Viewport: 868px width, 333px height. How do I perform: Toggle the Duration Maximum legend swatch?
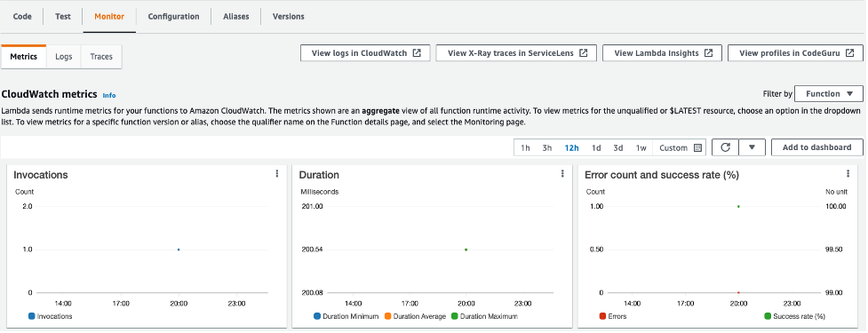pyautogui.click(x=455, y=316)
